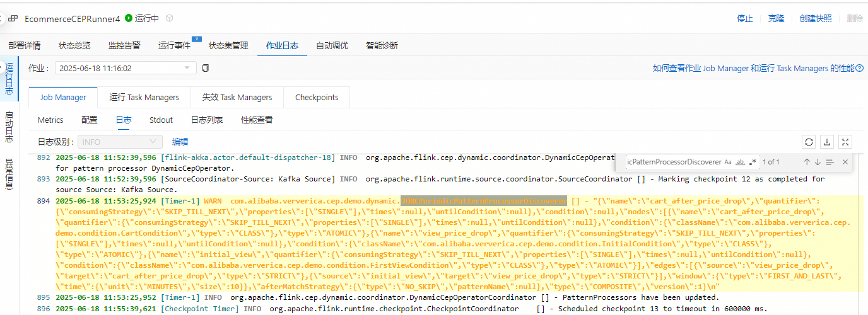The image size is (868, 315).
Task: Click the job name EcommerceCEPRunner4
Action: point(72,19)
